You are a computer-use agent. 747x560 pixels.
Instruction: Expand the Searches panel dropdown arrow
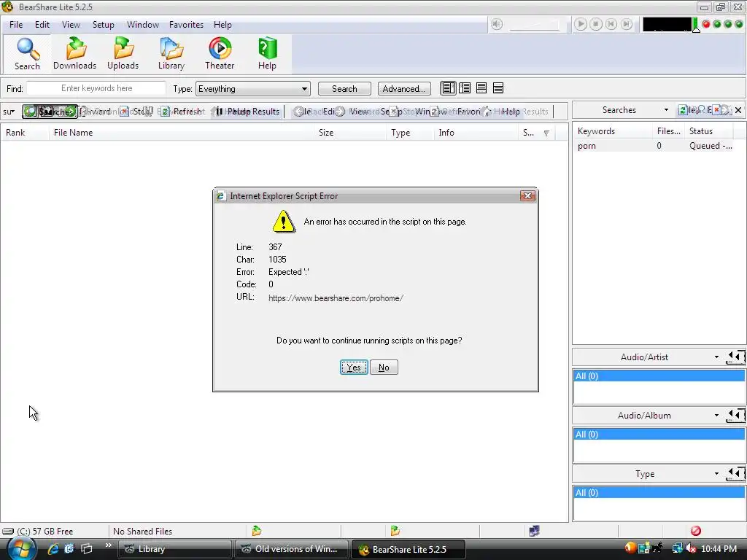(x=666, y=110)
